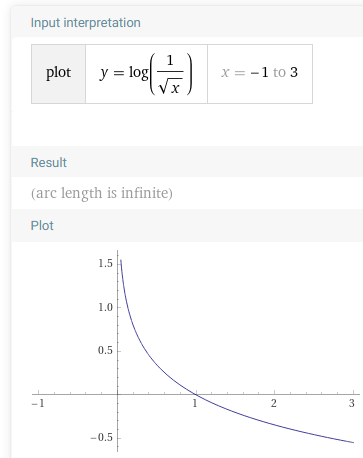Click the 1.0 label on the y-axis
363x458 pixels.
coord(105,307)
